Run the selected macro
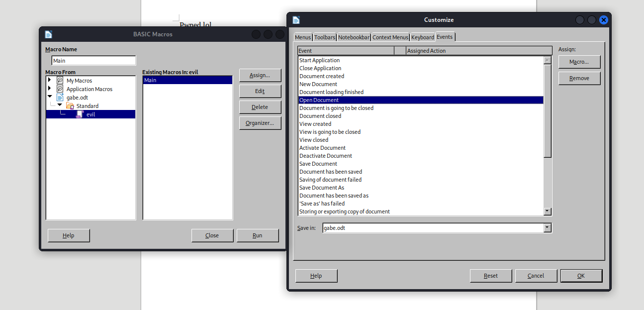 (x=258, y=235)
